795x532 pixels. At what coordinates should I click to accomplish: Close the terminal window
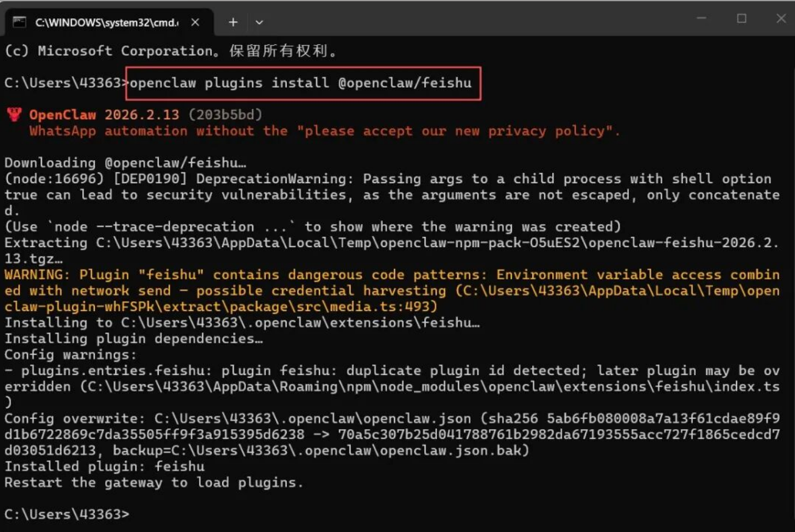click(781, 19)
